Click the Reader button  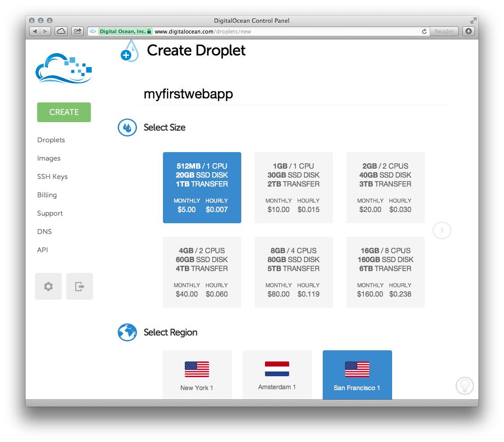pos(444,31)
